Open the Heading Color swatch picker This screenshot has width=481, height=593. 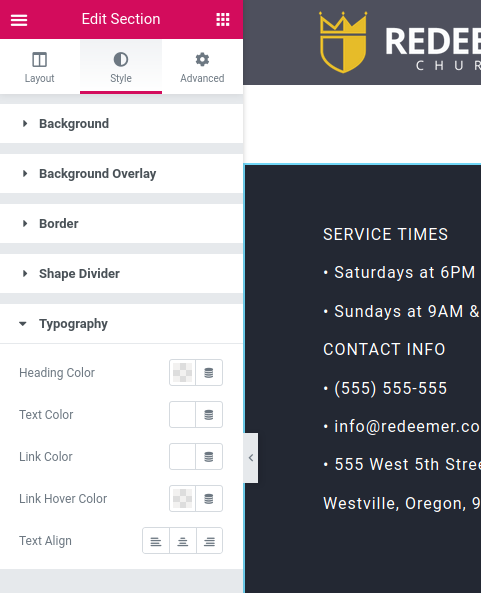[x=183, y=373]
